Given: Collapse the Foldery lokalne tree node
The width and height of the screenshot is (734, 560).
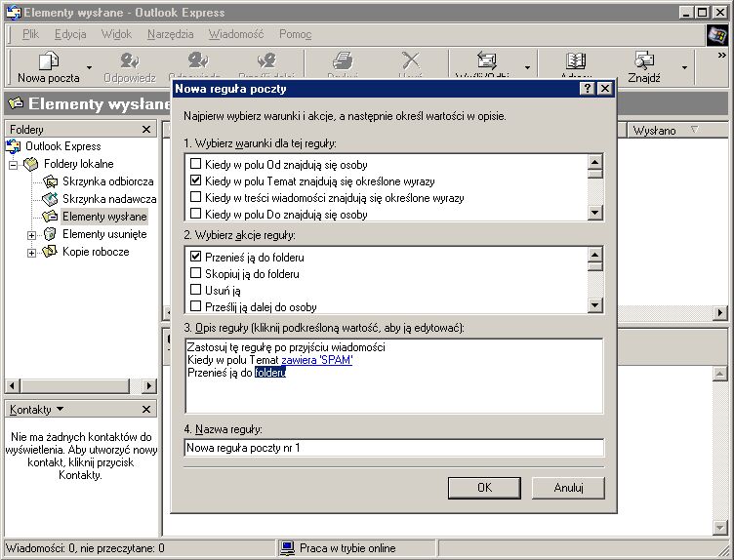Looking at the screenshot, I should 13,165.
